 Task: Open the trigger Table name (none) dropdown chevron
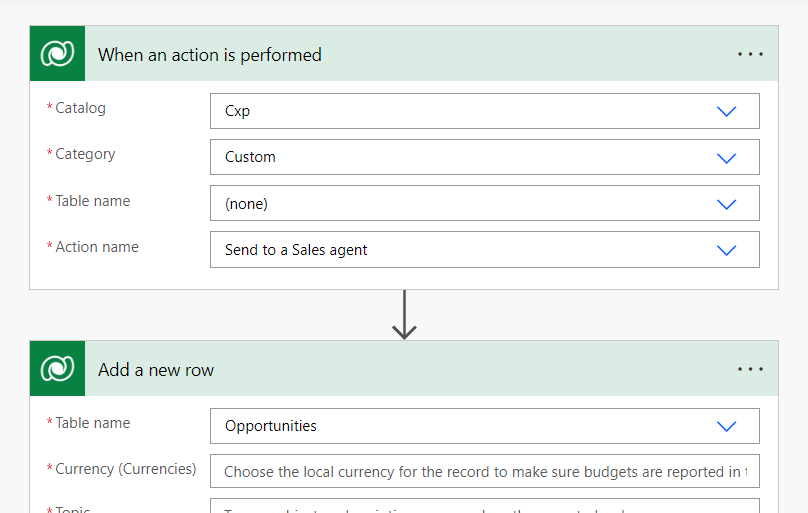[727, 204]
